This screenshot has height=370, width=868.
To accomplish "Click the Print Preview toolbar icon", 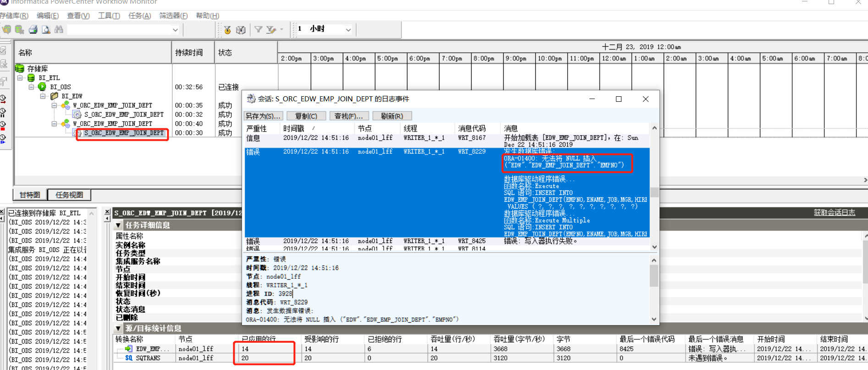I will [x=46, y=29].
